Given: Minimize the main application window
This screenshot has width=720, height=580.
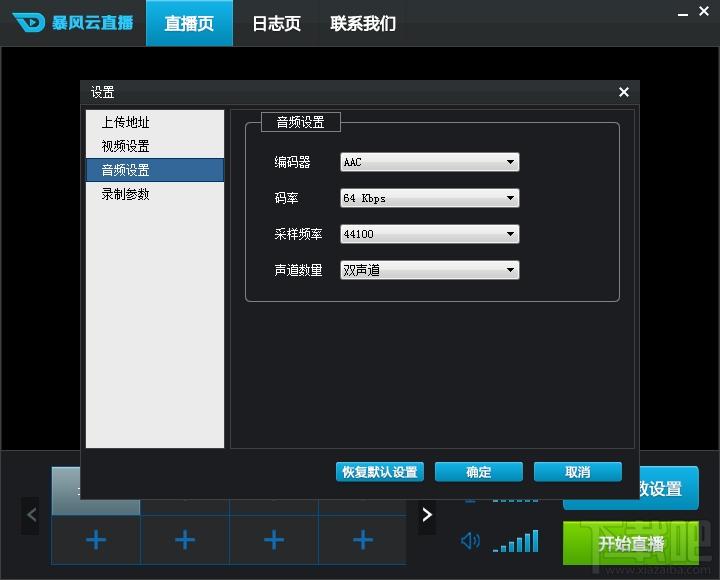Looking at the screenshot, I should tap(683, 14).
